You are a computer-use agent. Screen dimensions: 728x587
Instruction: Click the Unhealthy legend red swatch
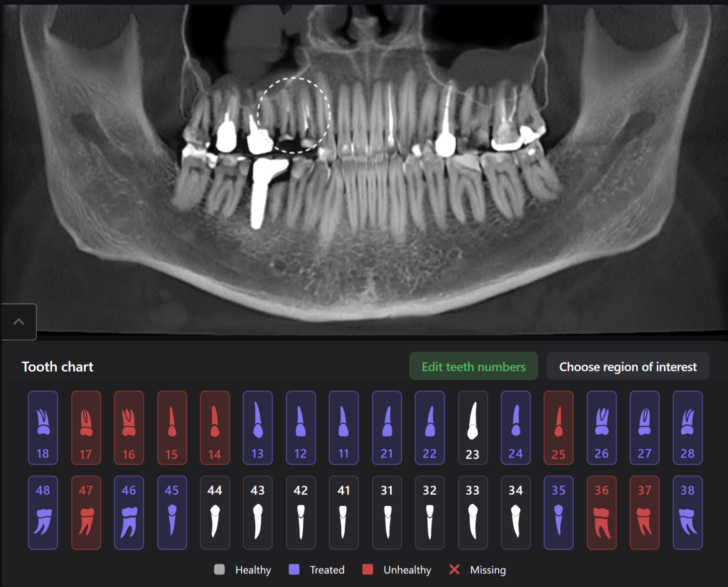click(368, 570)
